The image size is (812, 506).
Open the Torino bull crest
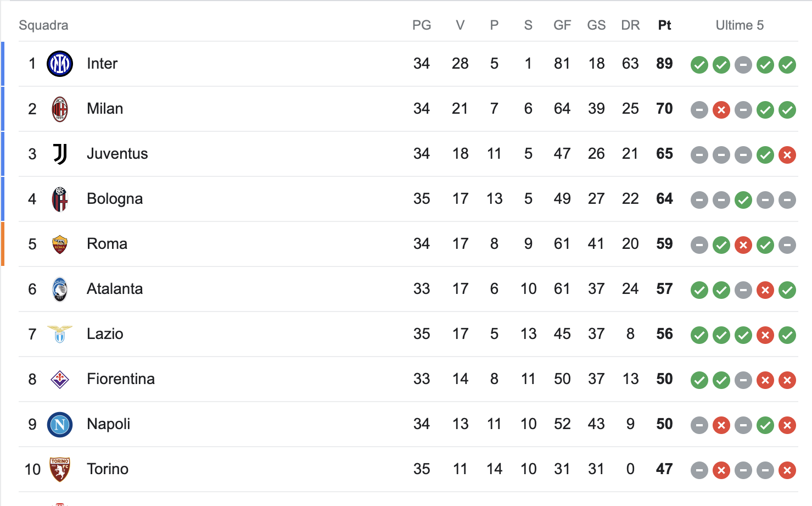point(60,469)
